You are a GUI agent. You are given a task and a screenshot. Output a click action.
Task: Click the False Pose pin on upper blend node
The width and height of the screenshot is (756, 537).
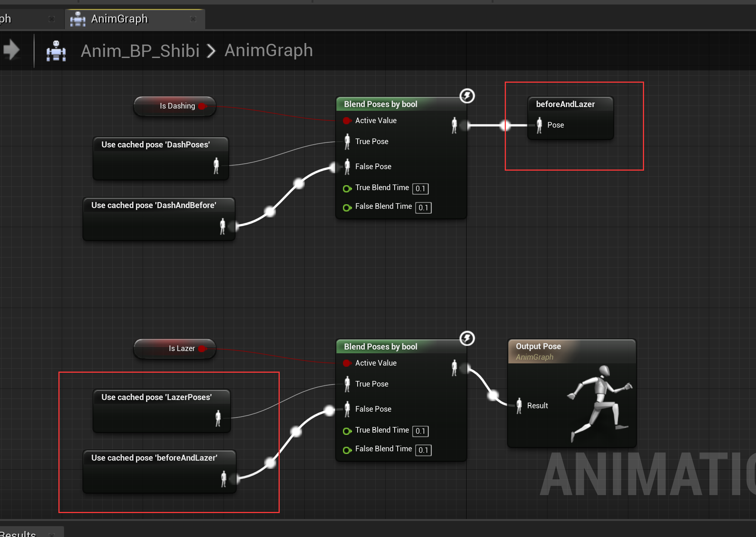347,167
